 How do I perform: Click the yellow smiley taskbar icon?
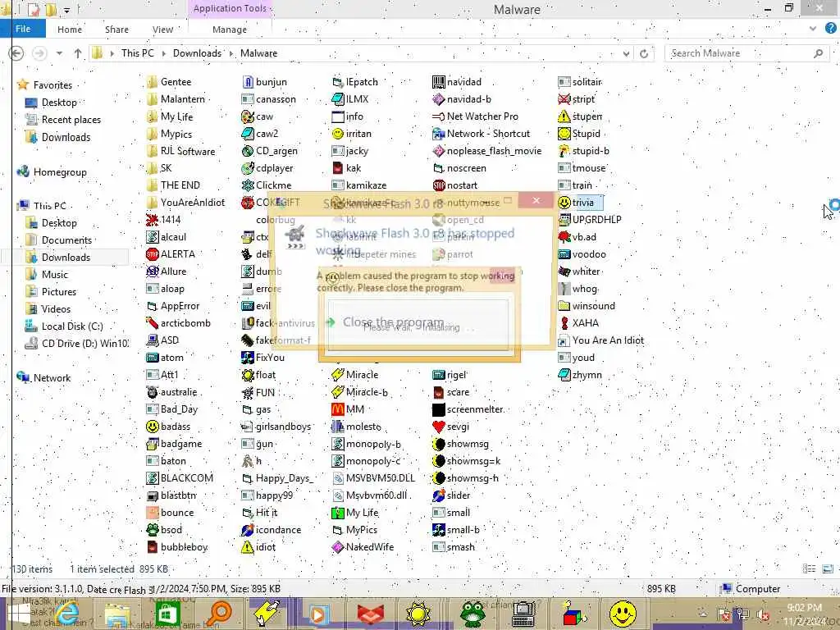tap(623, 614)
